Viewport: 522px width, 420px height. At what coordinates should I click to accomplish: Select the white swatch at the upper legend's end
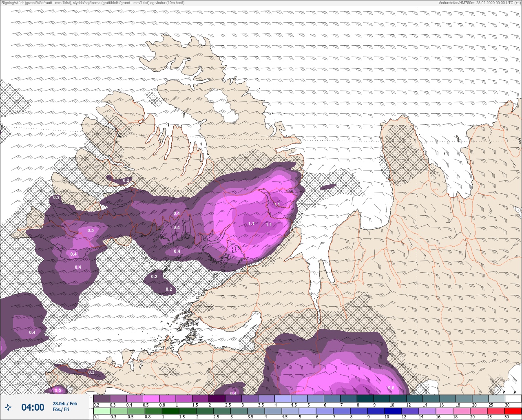pos(513,398)
